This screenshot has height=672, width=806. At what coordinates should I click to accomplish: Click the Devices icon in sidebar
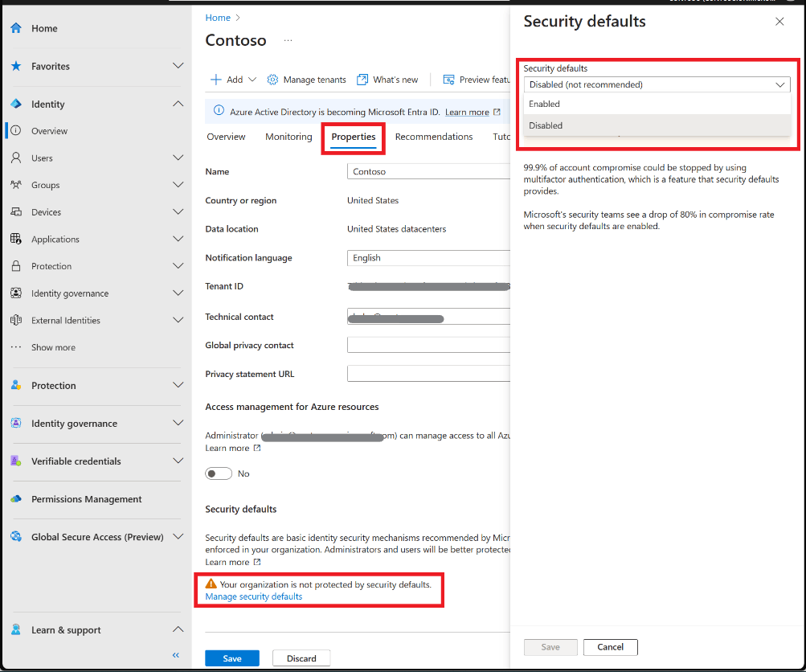coord(16,212)
